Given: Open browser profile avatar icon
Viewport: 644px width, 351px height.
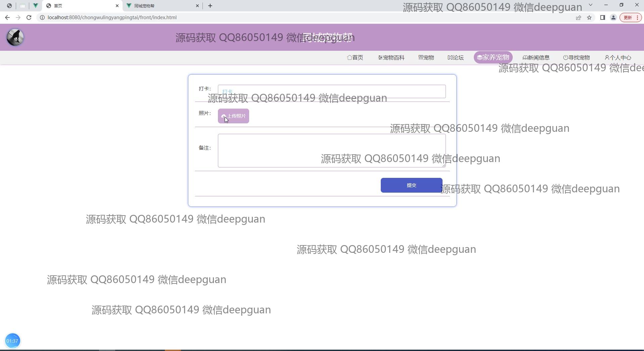Looking at the screenshot, I should pyautogui.click(x=613, y=17).
